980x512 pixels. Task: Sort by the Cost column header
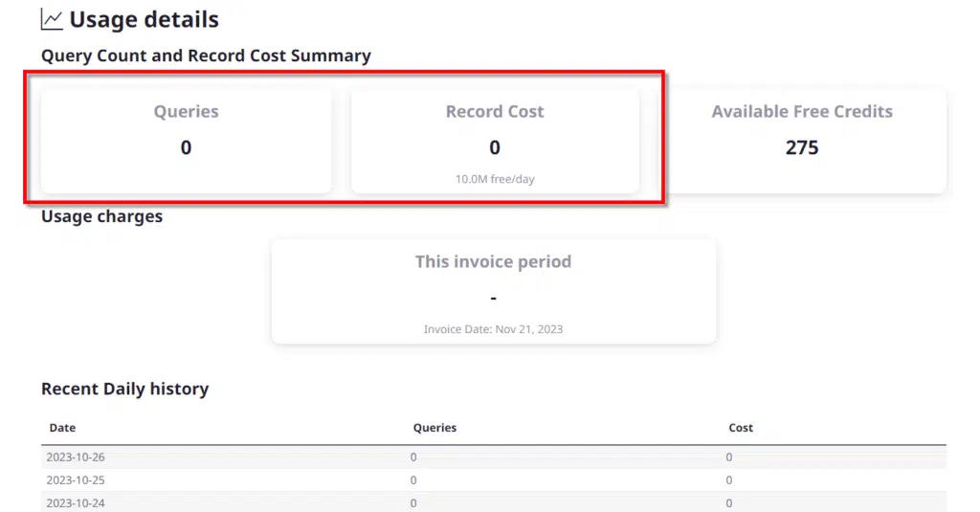pos(741,428)
